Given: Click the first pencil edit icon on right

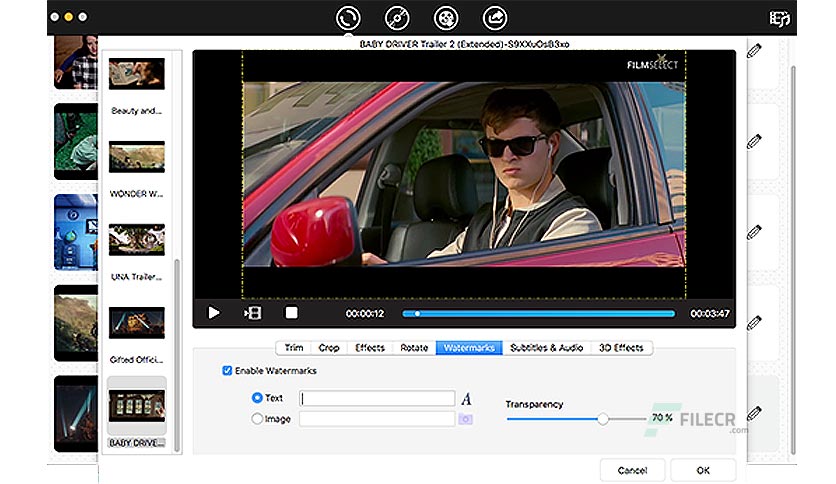Looking at the screenshot, I should pyautogui.click(x=754, y=51).
